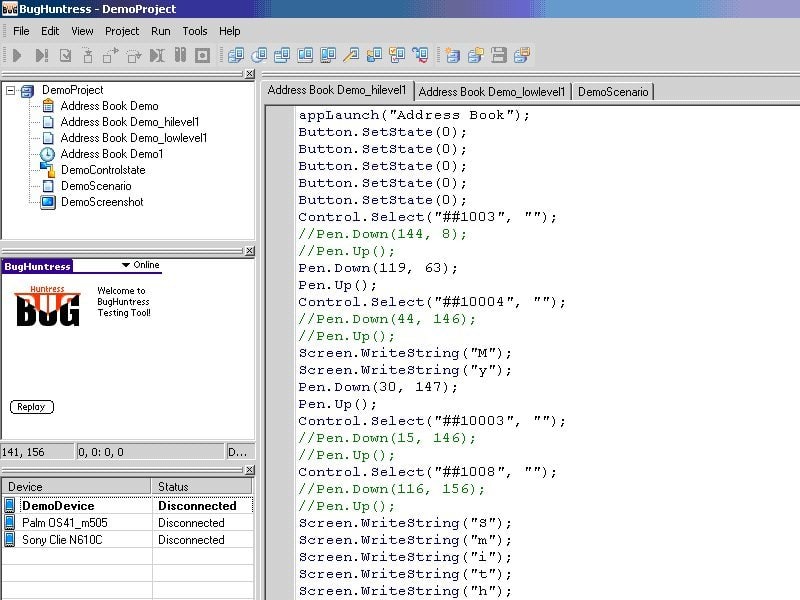The image size is (800, 600).
Task: Close the project tree panel
Action: tap(249, 74)
